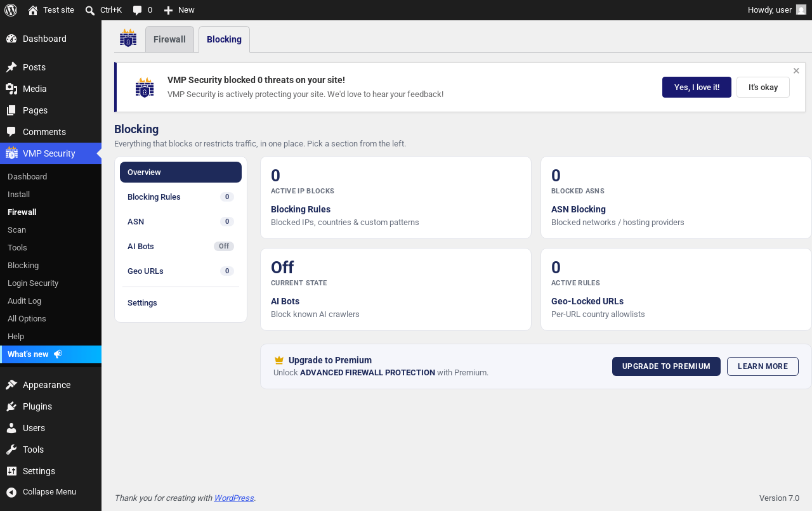Open Blocking Rules section in left list
812x511 pixels.
point(181,197)
